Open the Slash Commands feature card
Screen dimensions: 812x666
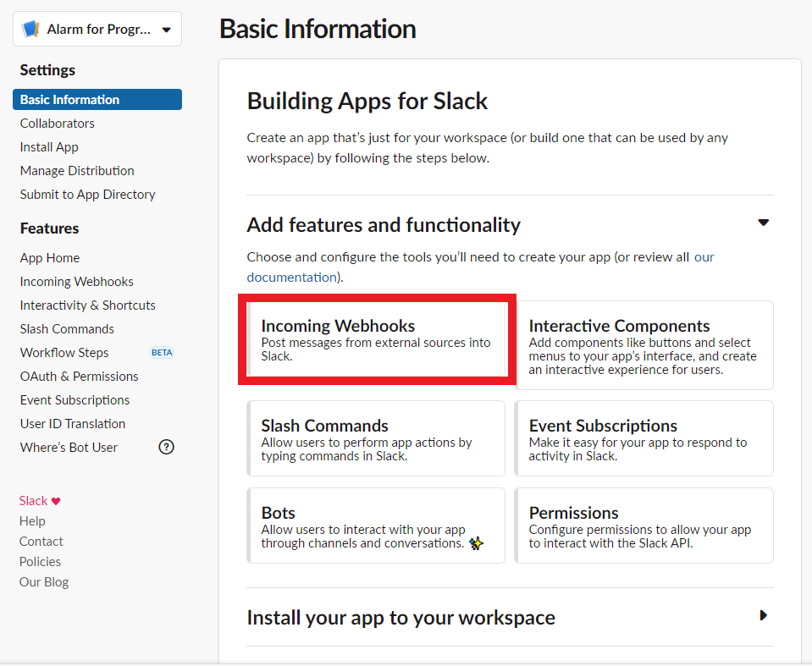click(376, 438)
